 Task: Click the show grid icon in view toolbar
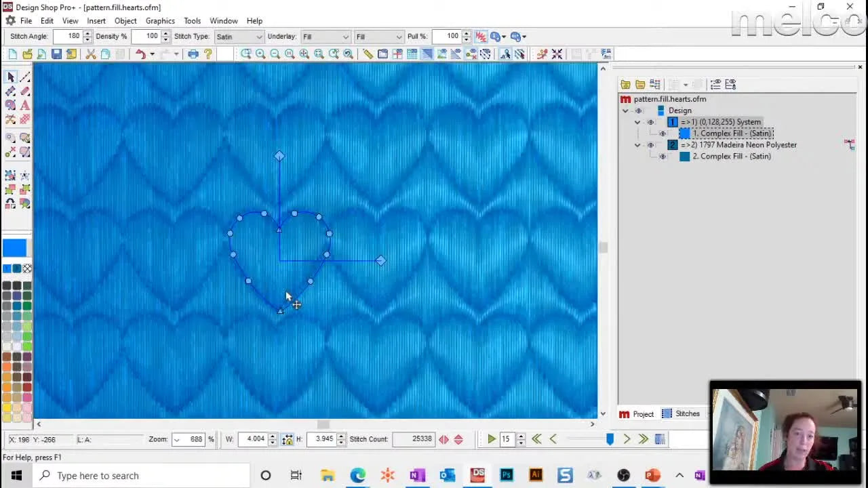(x=412, y=54)
